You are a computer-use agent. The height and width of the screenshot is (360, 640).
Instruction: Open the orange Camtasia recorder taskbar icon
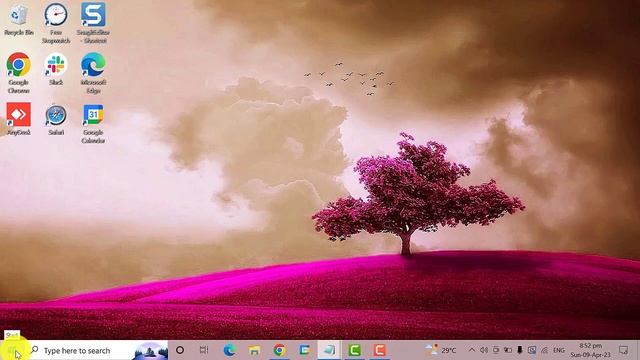pyautogui.click(x=380, y=350)
